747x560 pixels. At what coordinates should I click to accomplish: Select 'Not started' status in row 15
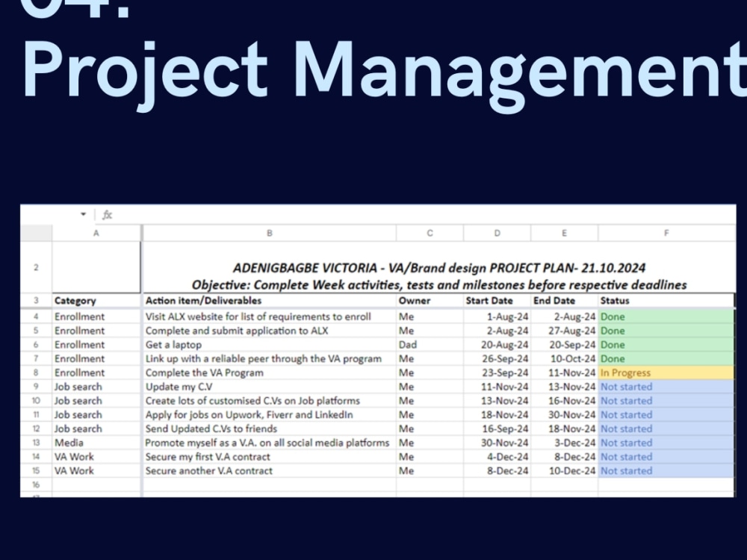click(x=666, y=471)
